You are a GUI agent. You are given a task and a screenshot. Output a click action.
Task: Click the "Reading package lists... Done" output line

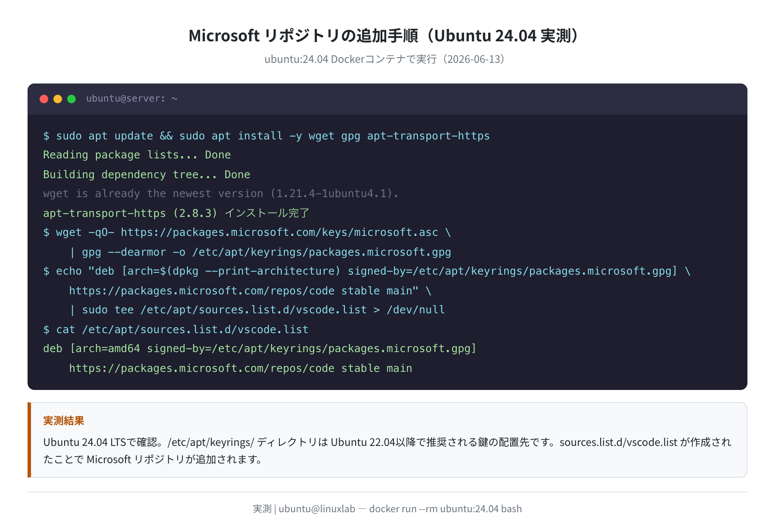(137, 155)
